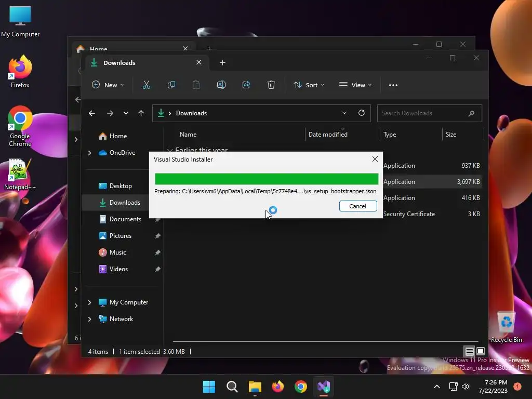Open the See more ellipsis menu
The image size is (532, 399).
pyautogui.click(x=393, y=85)
